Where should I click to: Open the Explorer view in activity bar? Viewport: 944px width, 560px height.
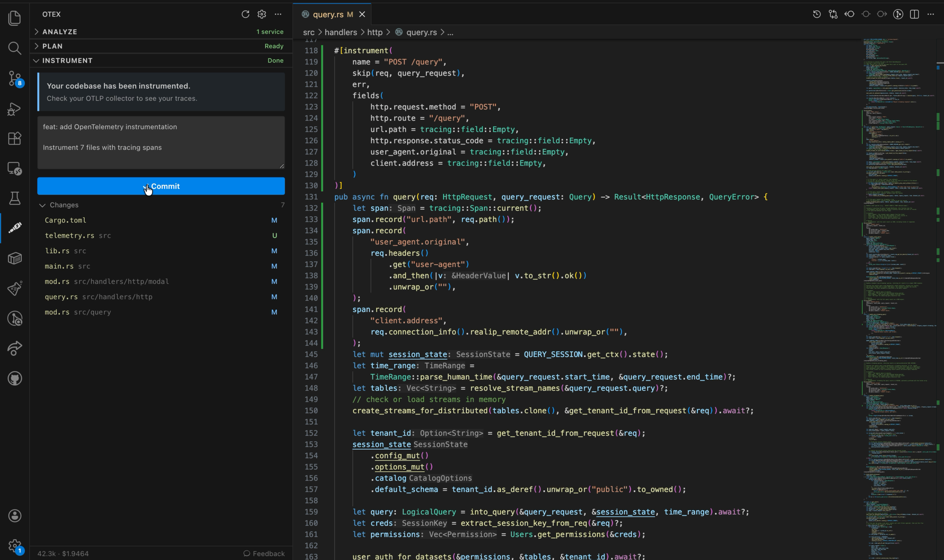tap(14, 18)
